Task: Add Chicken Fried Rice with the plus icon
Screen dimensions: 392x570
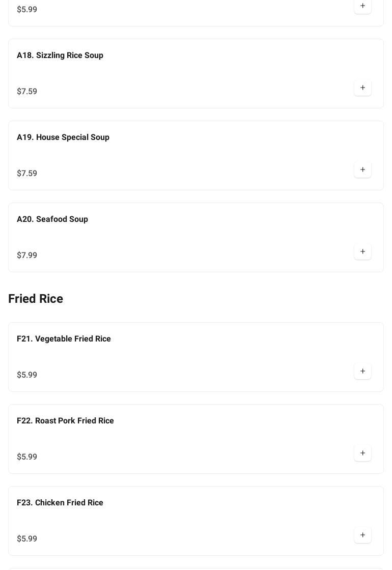Action: click(x=362, y=535)
